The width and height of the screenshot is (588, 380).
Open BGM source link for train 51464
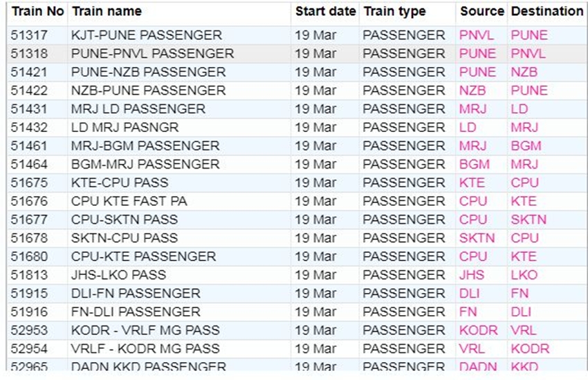(474, 164)
